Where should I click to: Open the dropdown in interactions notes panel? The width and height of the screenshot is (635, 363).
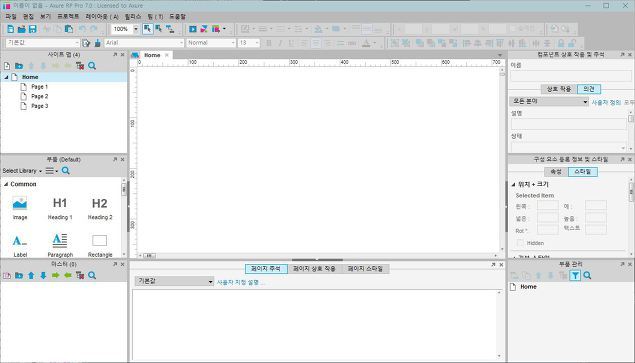point(549,101)
